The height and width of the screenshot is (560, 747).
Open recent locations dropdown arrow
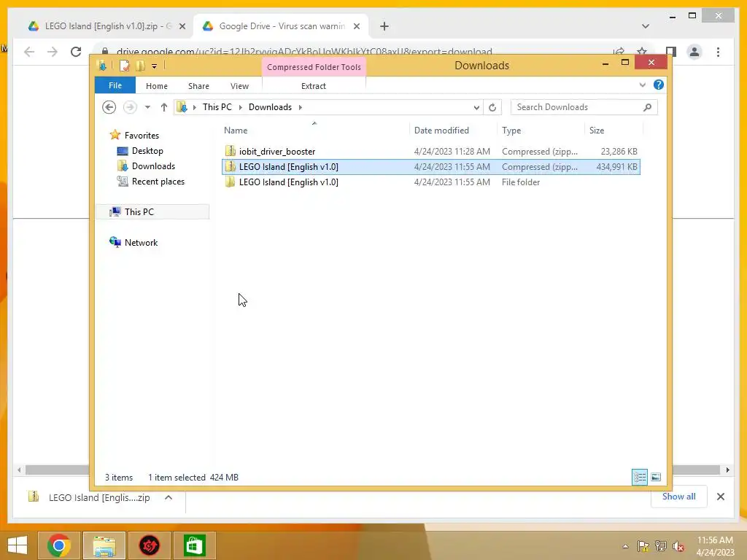coord(147,107)
